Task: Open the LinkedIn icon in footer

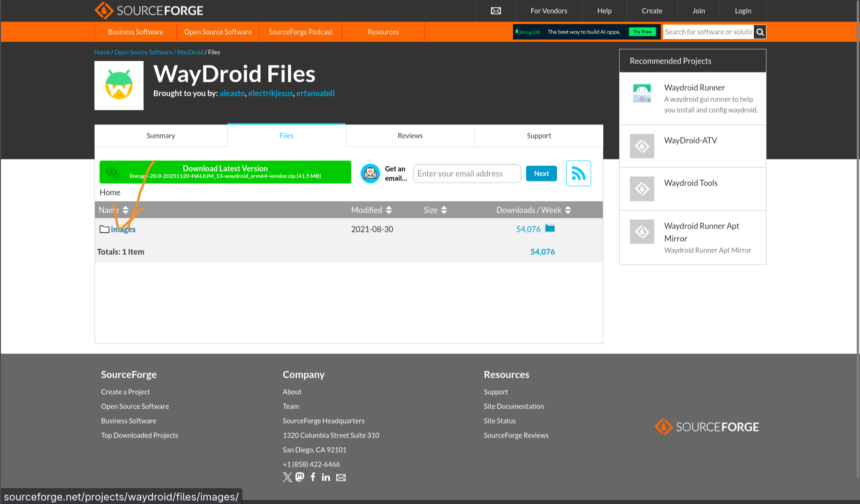Action: point(326,477)
